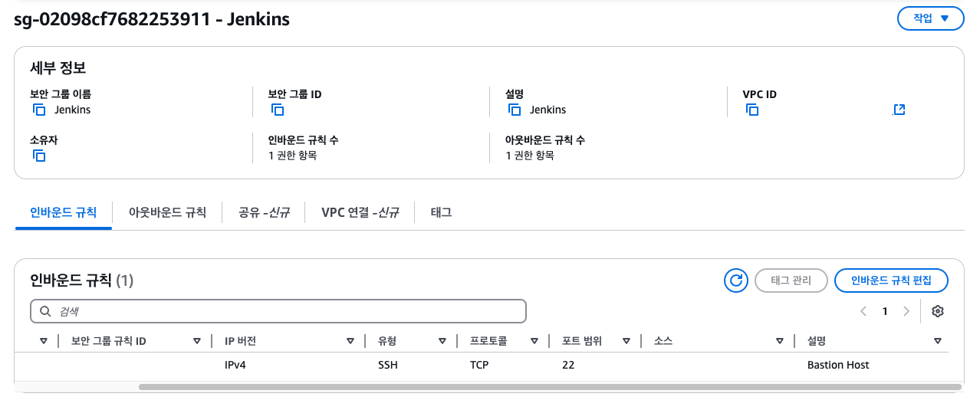
Task: Go to previous page of rules
Action: (863, 311)
